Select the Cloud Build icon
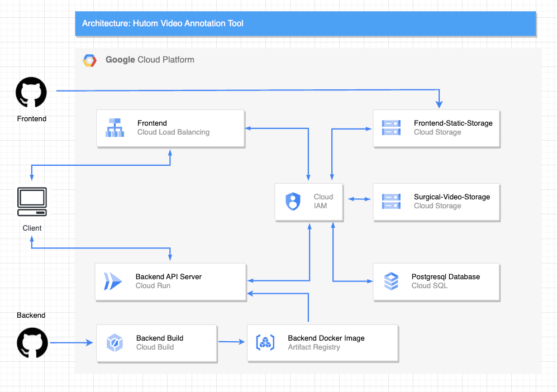This screenshot has width=557, height=392. coord(115,342)
